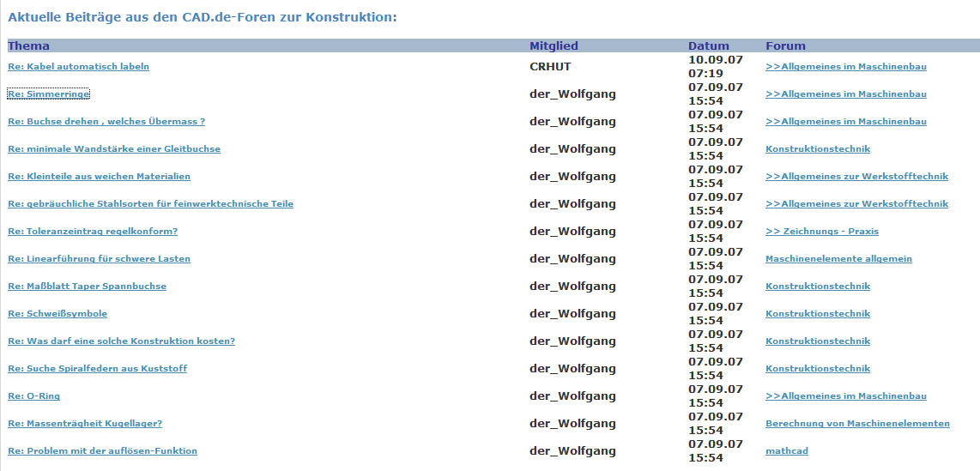The image size is (980, 471).
Task: Click heading 'Aktuelle Beiträge aus den CAD.de-Foren'
Action: point(203,17)
